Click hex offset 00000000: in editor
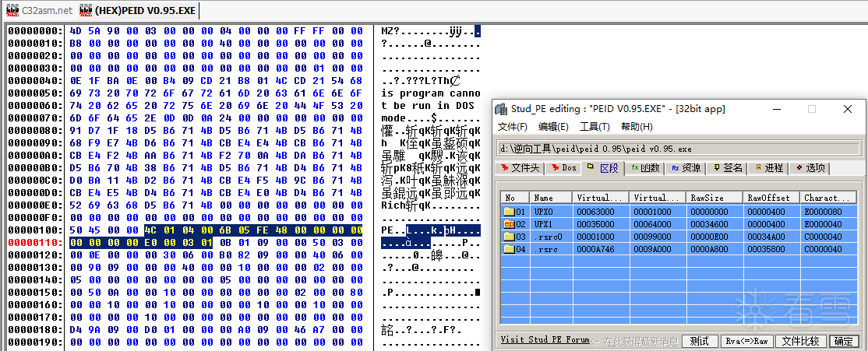868x351 pixels. tap(36, 30)
